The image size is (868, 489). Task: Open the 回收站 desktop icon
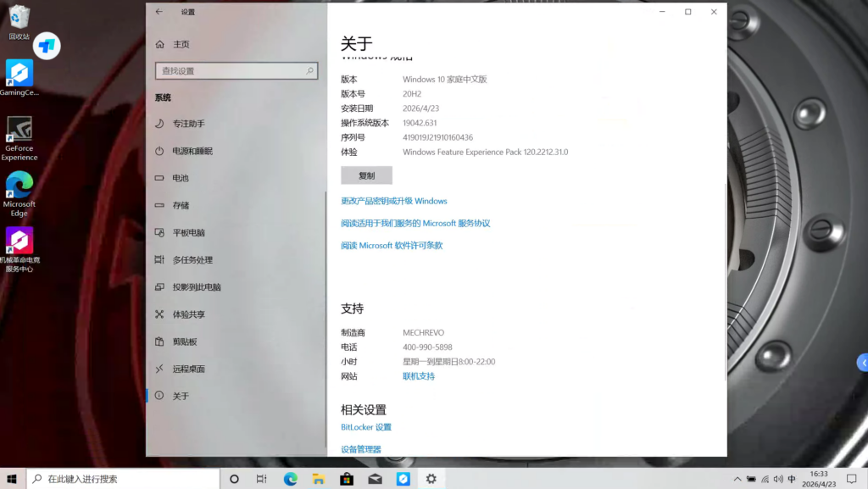tap(19, 23)
